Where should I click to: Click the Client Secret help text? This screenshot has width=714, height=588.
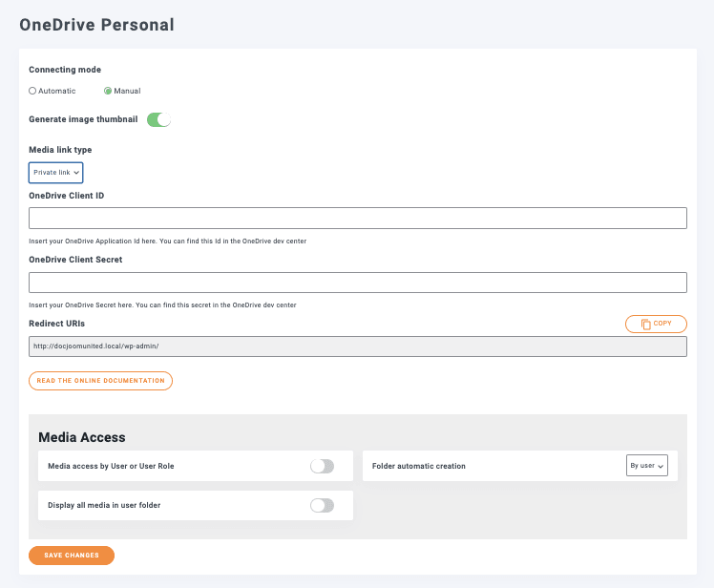[x=162, y=304]
